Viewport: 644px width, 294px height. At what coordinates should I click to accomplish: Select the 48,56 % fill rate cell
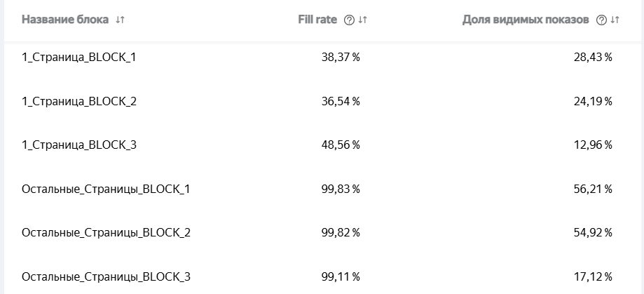click(x=341, y=145)
